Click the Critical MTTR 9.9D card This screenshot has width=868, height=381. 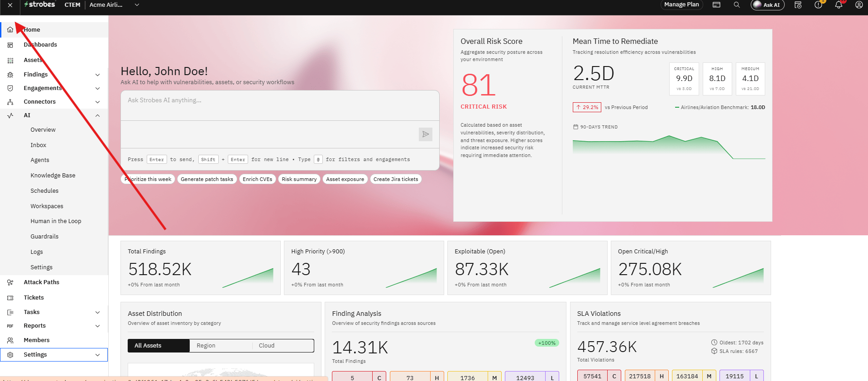(x=684, y=79)
